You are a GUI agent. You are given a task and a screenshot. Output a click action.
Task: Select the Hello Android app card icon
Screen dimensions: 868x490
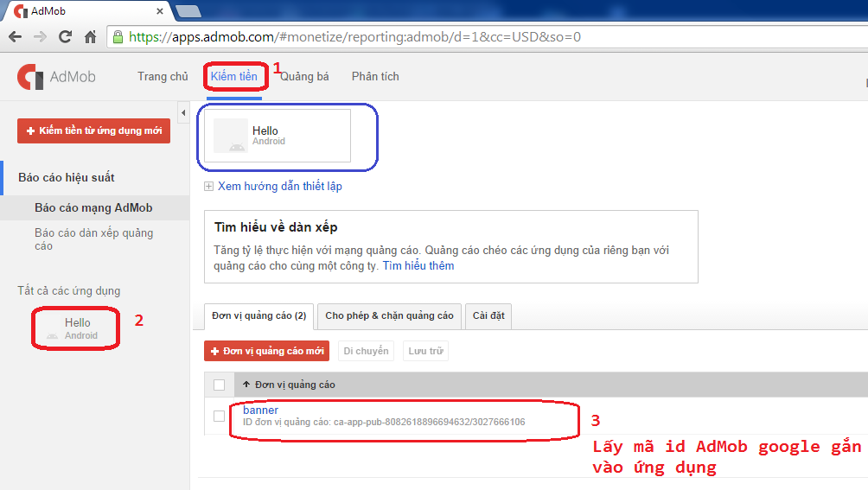[x=231, y=136]
